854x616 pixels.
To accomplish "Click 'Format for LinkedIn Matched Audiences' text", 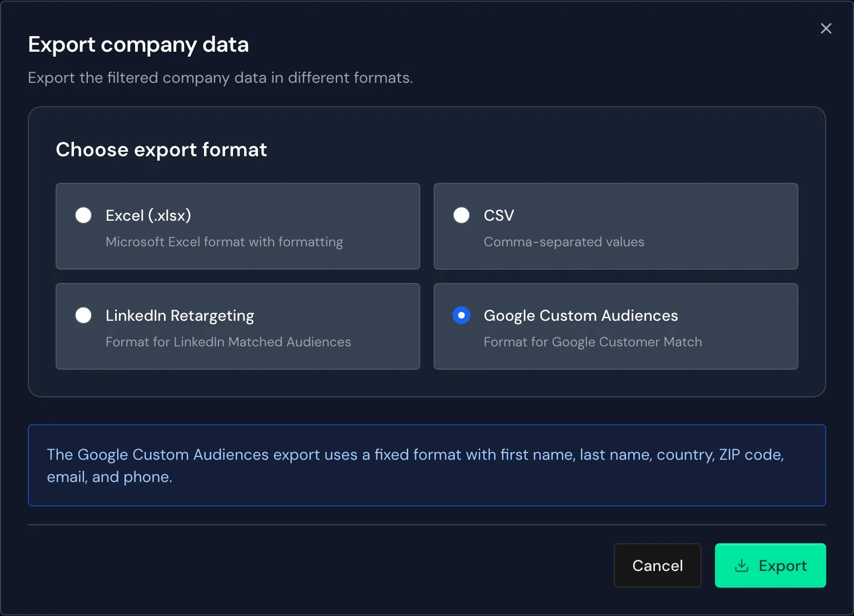I will (228, 342).
